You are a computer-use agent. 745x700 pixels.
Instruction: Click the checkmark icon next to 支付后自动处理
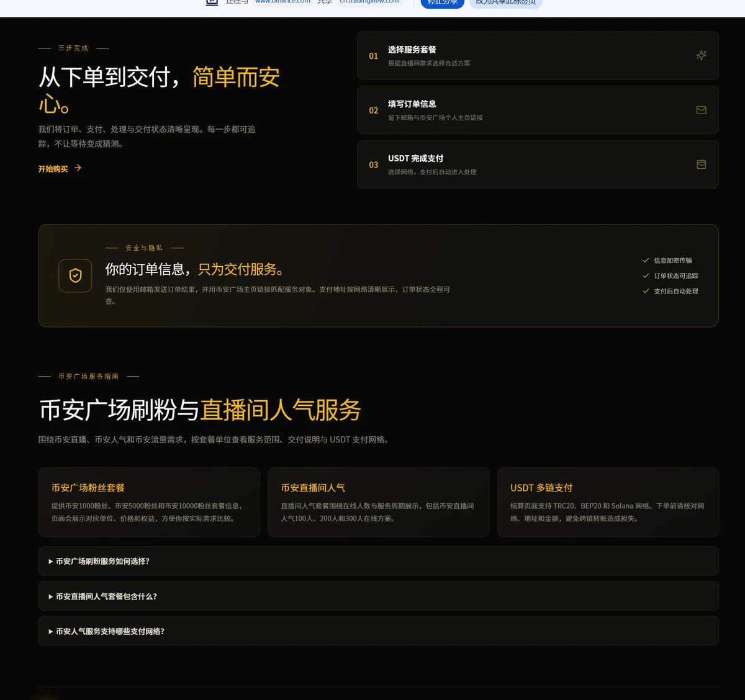tap(646, 291)
